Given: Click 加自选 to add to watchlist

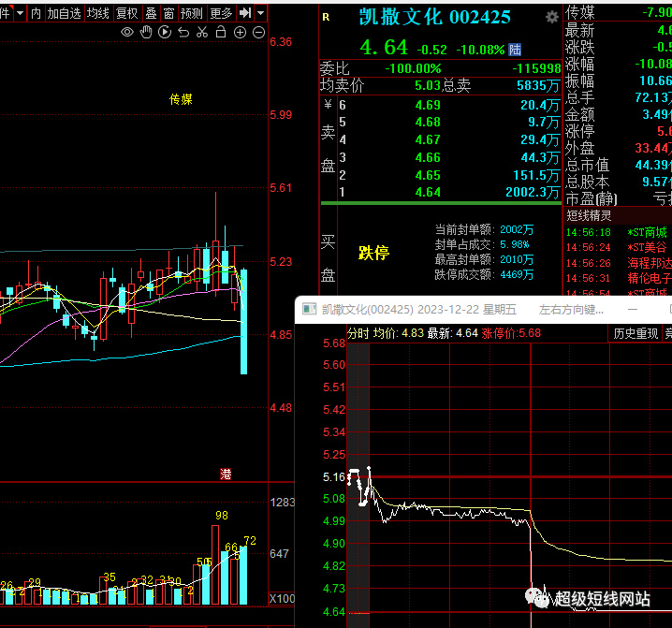Looking at the screenshot, I should pyautogui.click(x=64, y=13).
